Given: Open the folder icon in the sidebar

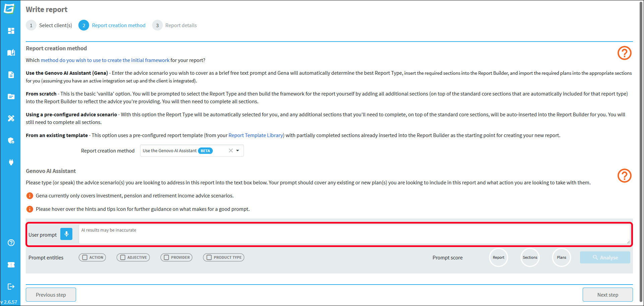Looking at the screenshot, I should [x=11, y=97].
